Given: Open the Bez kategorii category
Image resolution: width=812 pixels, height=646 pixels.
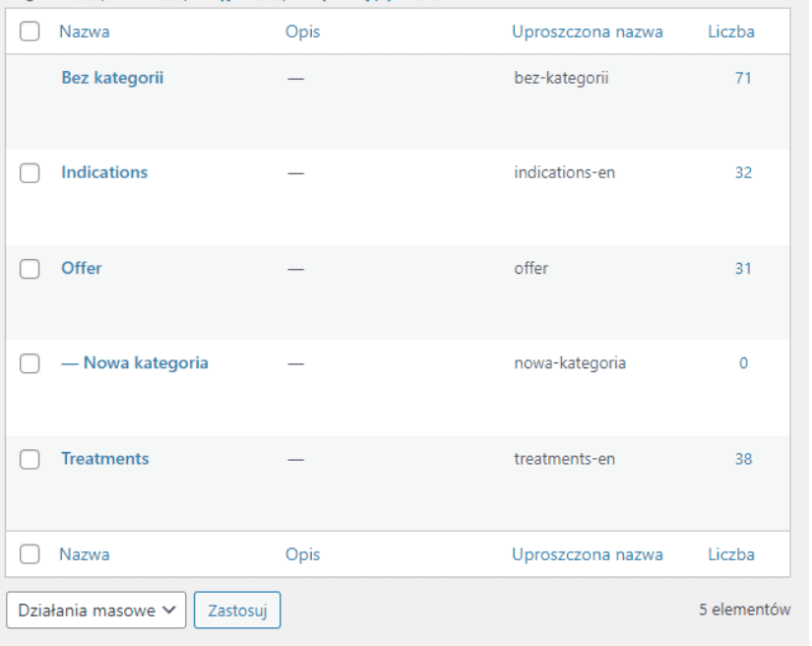Looking at the screenshot, I should point(111,78).
